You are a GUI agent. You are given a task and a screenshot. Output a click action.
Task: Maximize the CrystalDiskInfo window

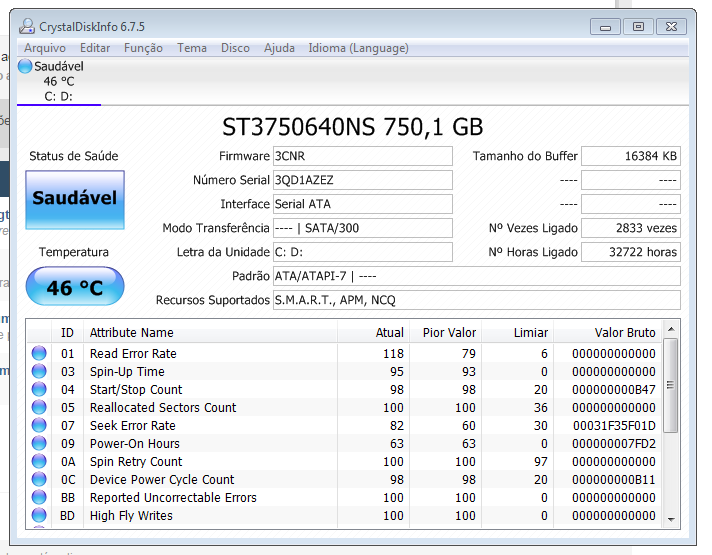coord(638,27)
